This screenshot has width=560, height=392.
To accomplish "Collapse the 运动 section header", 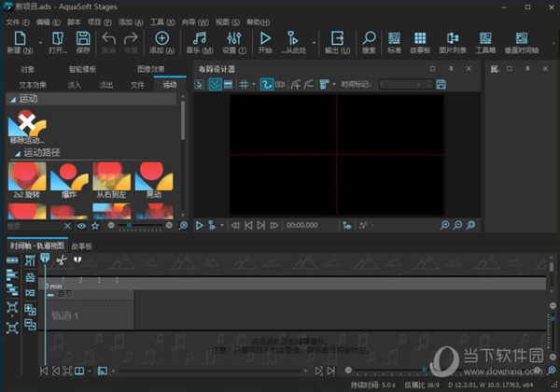I will 13,100.
